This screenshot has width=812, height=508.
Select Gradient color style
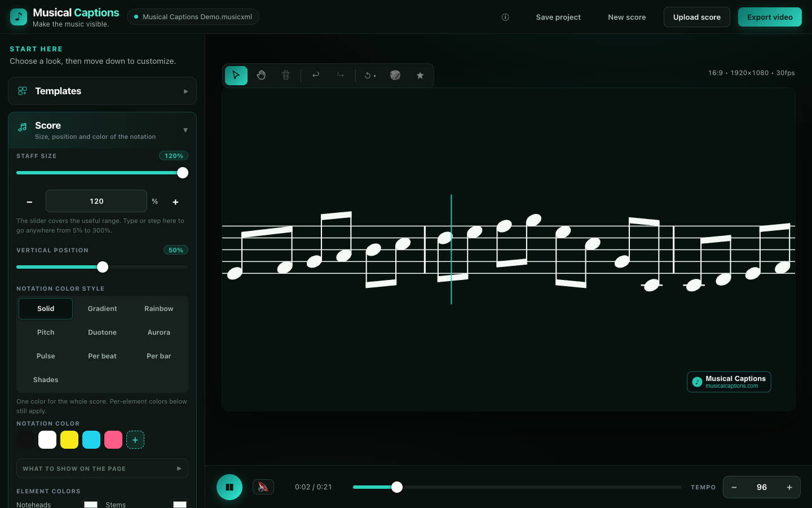[x=102, y=309]
